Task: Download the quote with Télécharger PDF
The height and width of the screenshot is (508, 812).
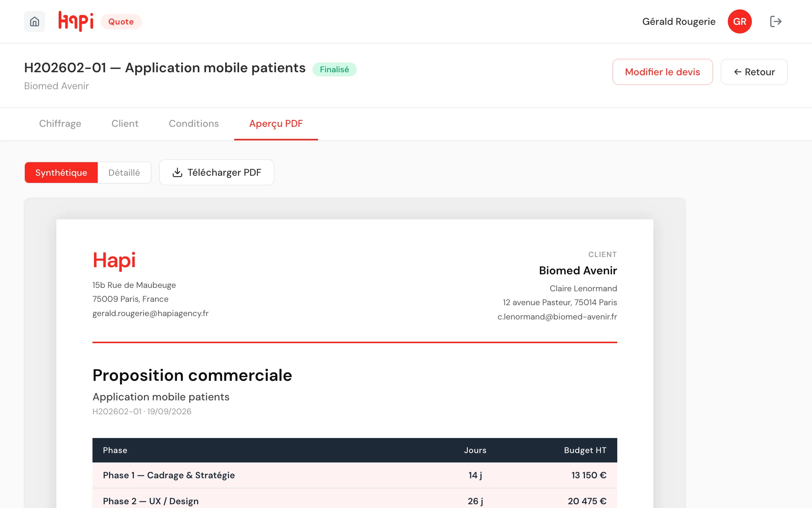Action: (x=217, y=172)
